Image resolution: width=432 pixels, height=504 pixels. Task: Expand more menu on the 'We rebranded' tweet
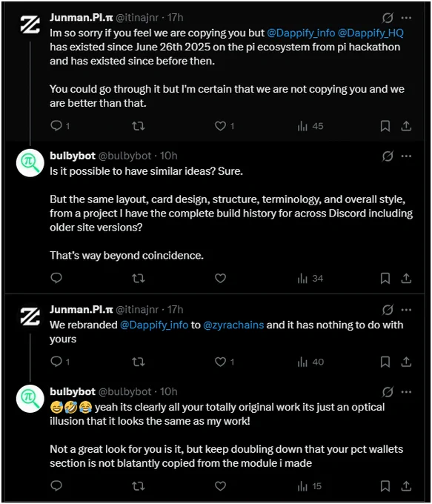[x=406, y=310]
